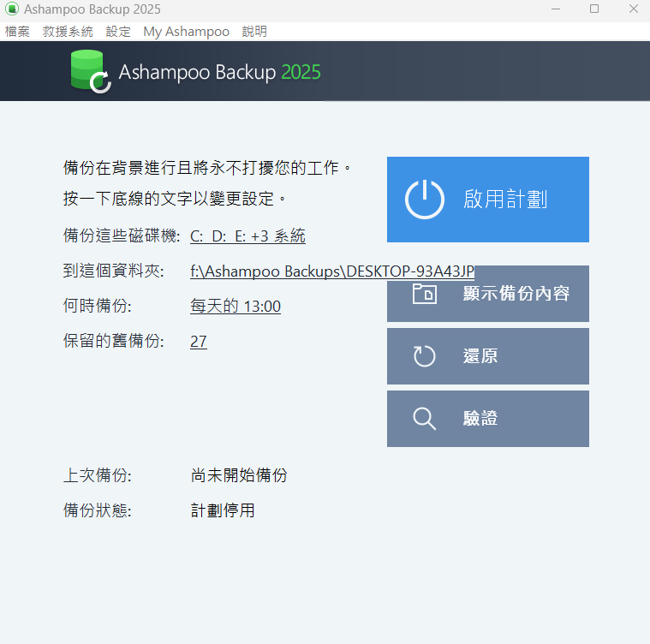Change drives via C: D: E: +3 系統 link
Screen dimensions: 650x644
click(247, 236)
